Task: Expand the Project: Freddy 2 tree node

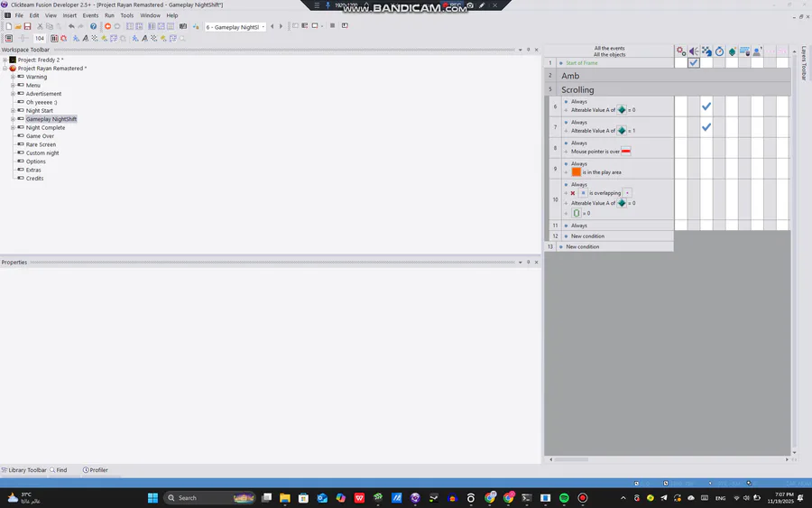Action: pyautogui.click(x=5, y=60)
